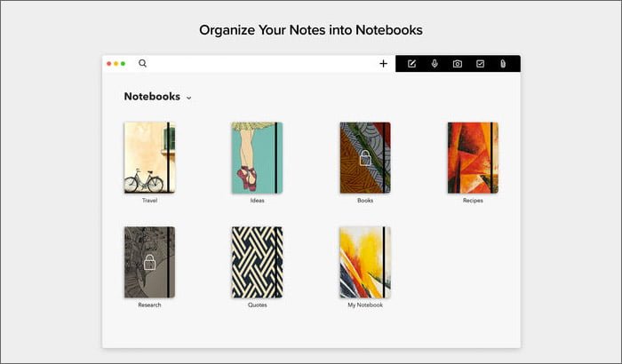Click the lock icon on Research notebook
The image size is (622, 364).
click(149, 262)
